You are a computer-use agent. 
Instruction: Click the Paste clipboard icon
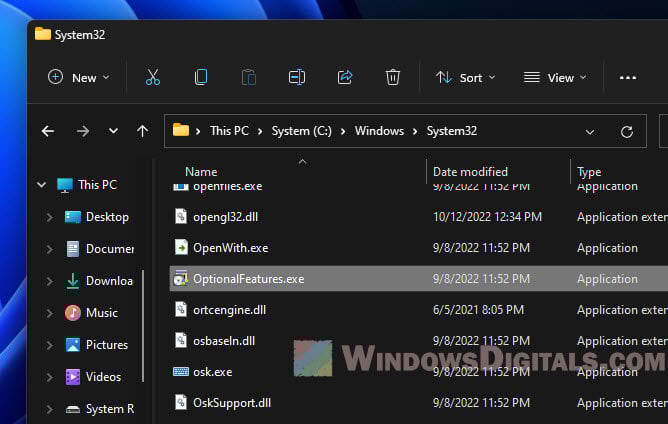point(249,78)
